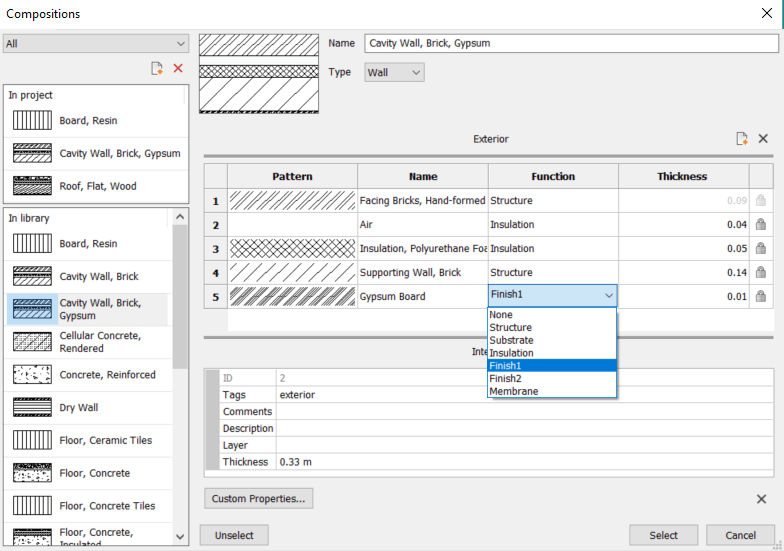This screenshot has height=551, width=784.
Task: Click Thickness column header
Action: 684,176
